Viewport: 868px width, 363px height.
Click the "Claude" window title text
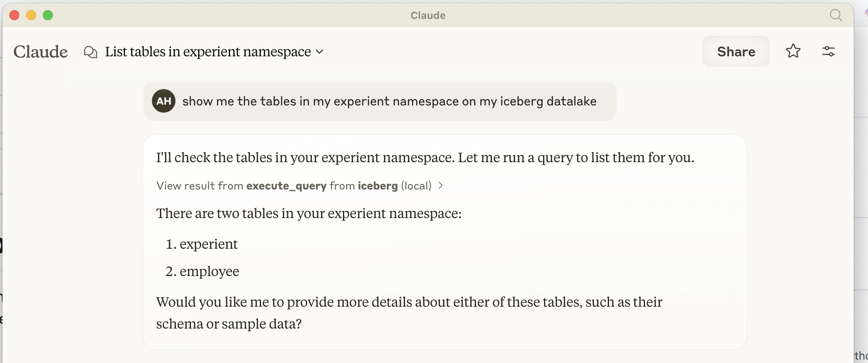click(428, 16)
